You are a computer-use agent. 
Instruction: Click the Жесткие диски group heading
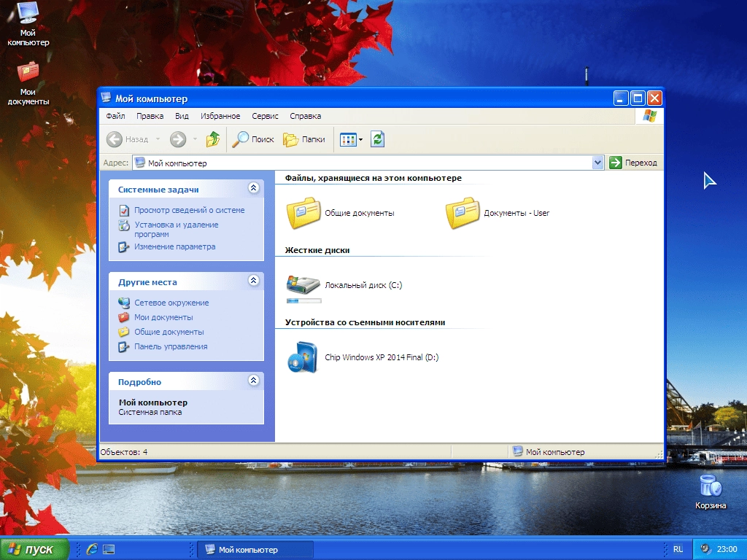pos(317,250)
